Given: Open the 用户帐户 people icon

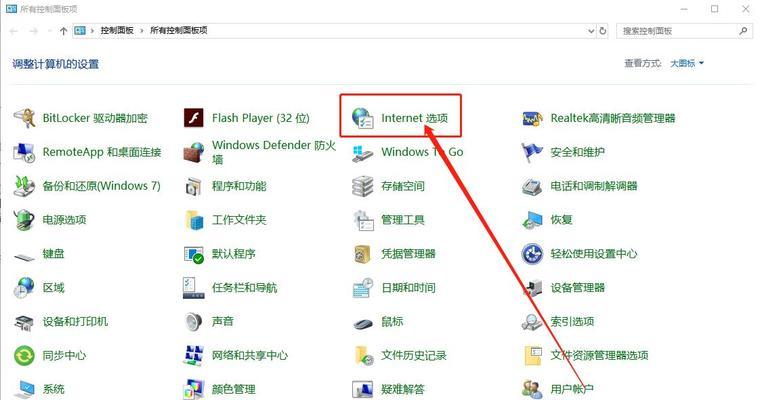Looking at the screenshot, I should pyautogui.click(x=532, y=389).
